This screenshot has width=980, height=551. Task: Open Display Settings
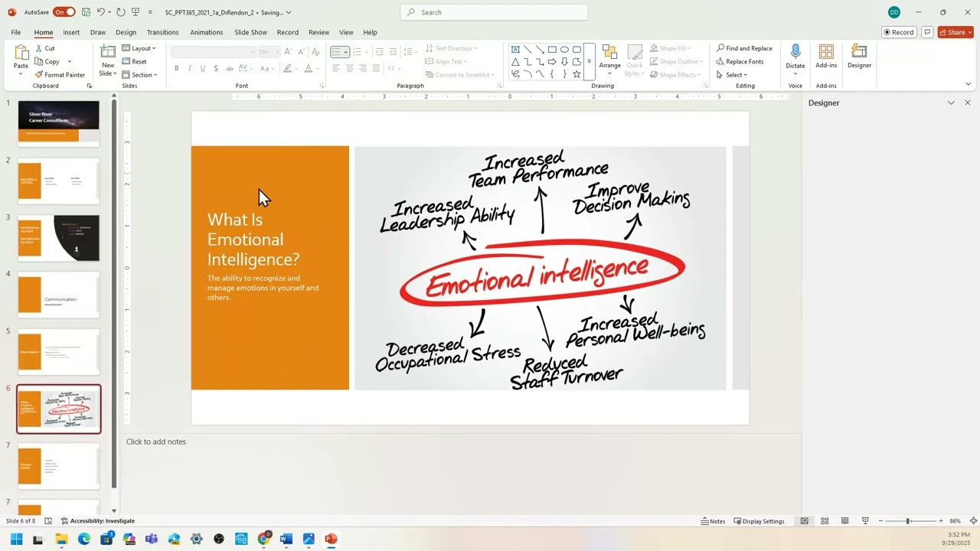[759, 521]
